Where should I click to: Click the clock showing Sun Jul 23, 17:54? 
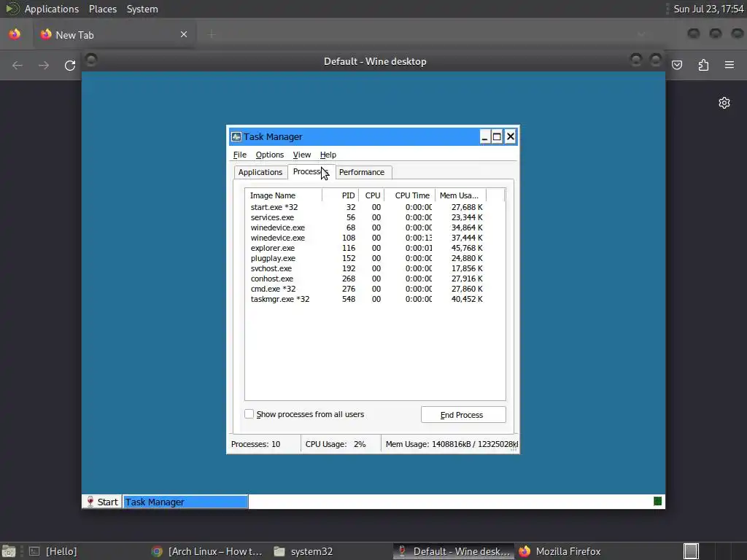tap(708, 9)
